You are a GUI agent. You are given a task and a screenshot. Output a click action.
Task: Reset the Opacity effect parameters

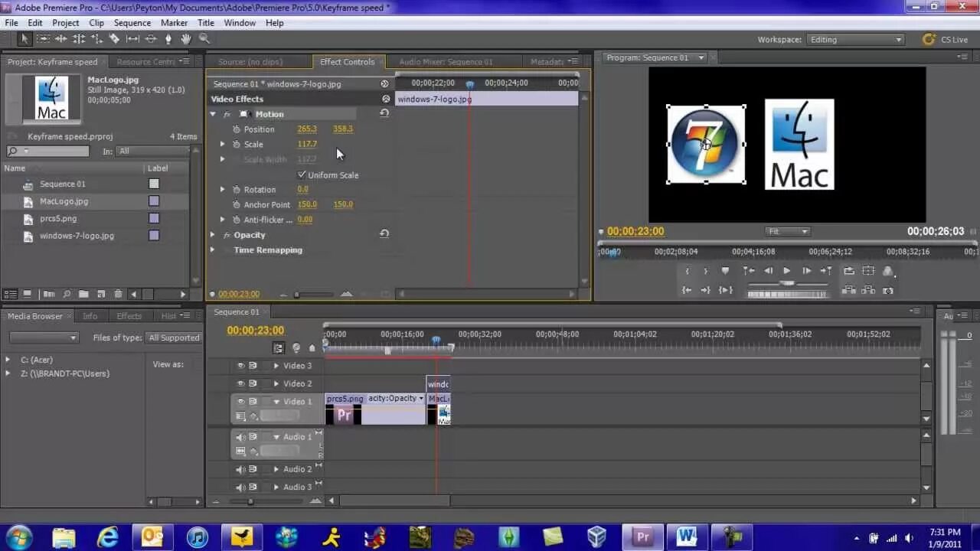(x=384, y=234)
